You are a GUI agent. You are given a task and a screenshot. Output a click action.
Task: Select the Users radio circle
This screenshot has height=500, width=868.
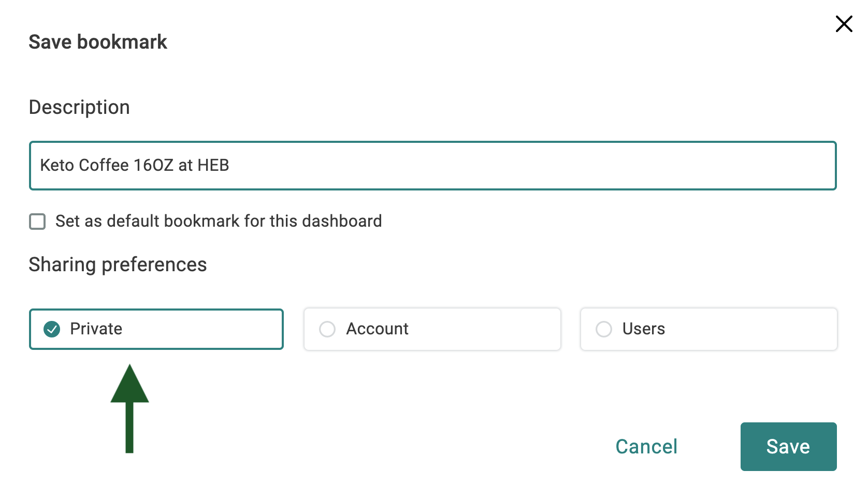pyautogui.click(x=604, y=329)
